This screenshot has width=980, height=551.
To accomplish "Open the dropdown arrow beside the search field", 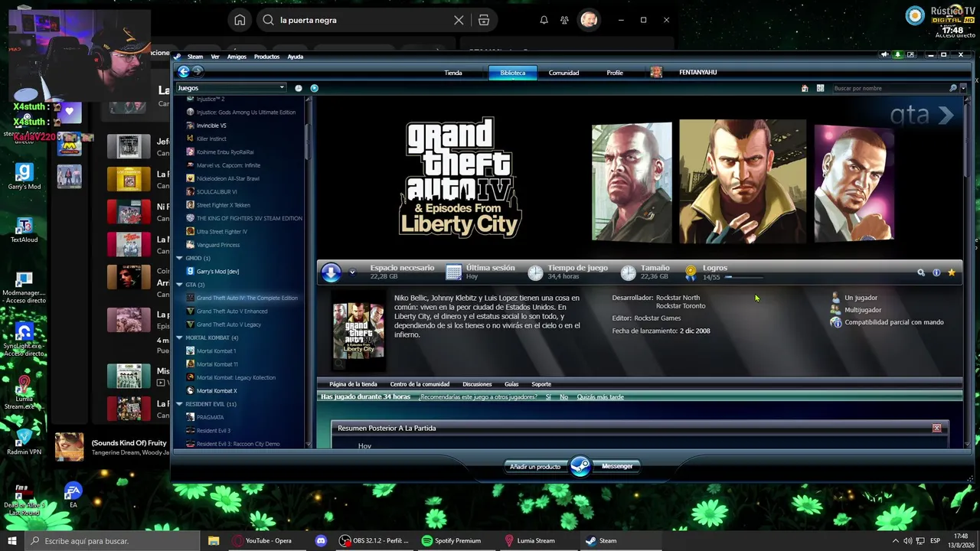I will point(962,88).
